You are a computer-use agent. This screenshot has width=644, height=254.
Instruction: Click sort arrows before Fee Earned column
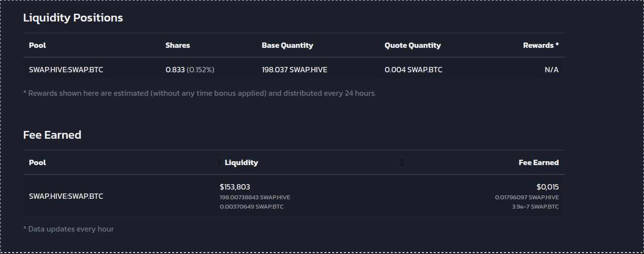[402, 163]
